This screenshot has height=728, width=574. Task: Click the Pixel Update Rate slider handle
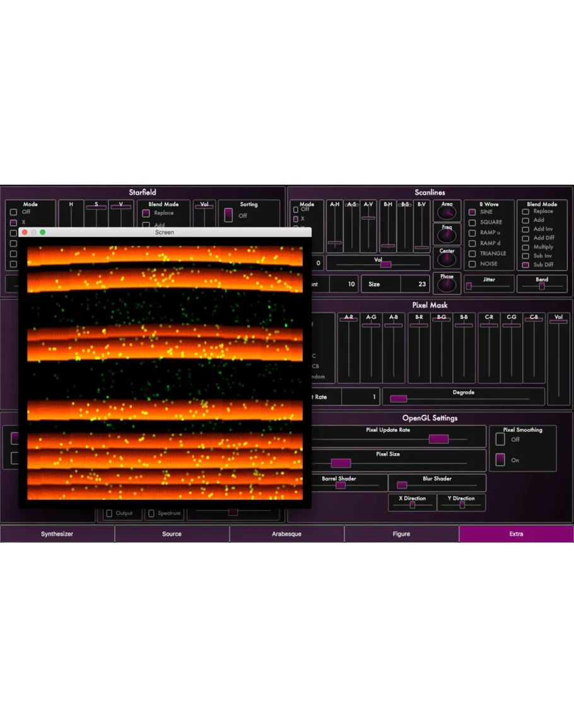pyautogui.click(x=438, y=439)
